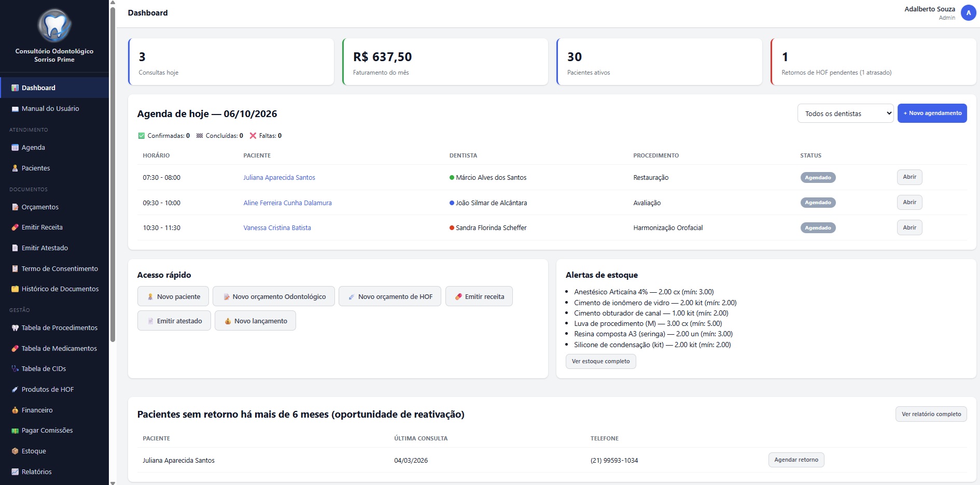Open the 'Todos os dentistas' dropdown
The image size is (980, 485).
845,113
